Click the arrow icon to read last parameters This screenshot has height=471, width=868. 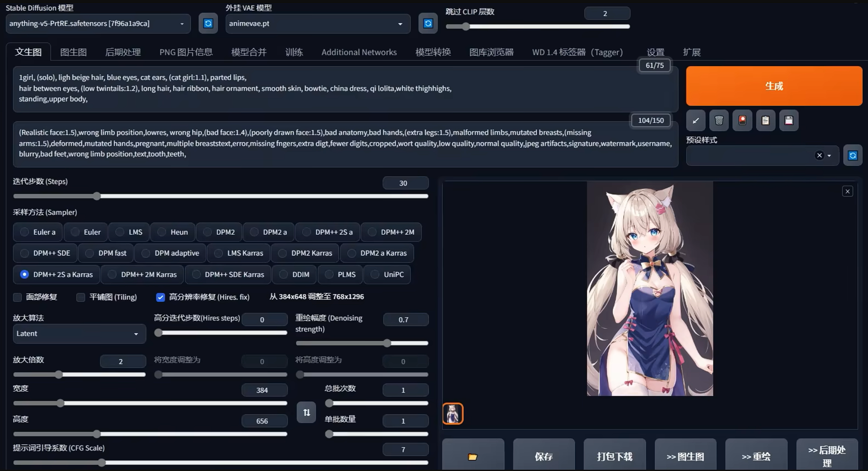[x=696, y=120]
